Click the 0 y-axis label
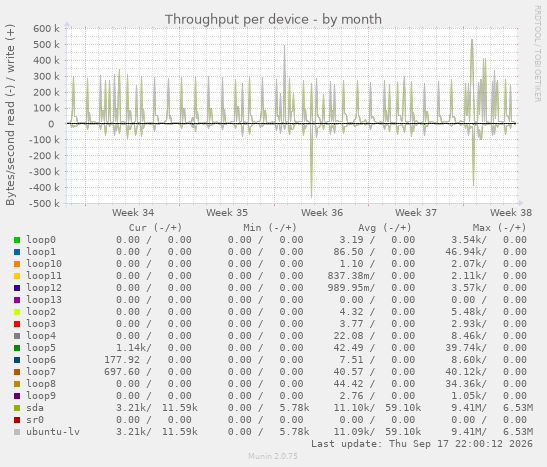This screenshot has height=467, width=547. point(51,124)
